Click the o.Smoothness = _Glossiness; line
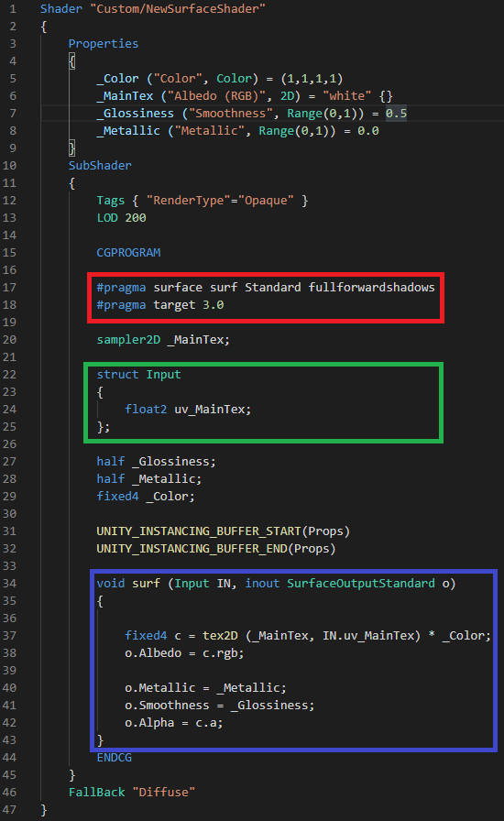 (220, 706)
